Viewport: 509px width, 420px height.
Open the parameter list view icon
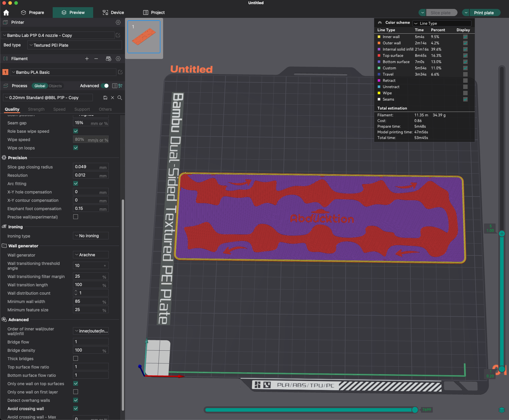click(115, 86)
